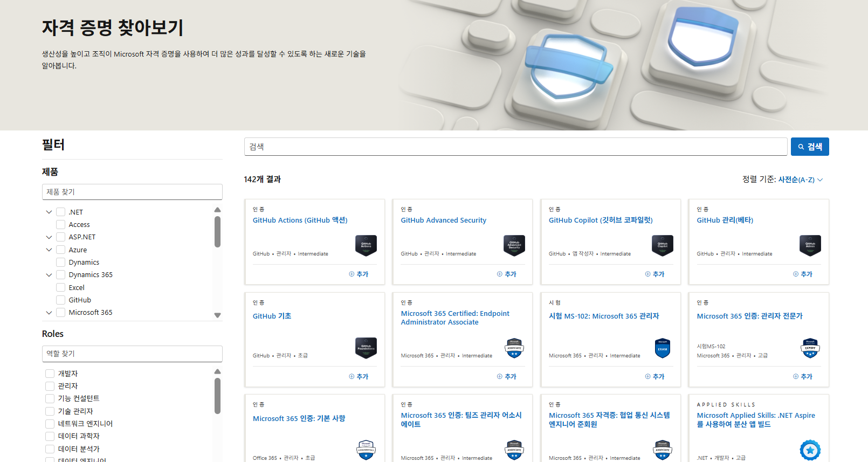
Task: Open the 시험 MS-102: Microsoft 365 관리자 link
Action: pyautogui.click(x=604, y=316)
